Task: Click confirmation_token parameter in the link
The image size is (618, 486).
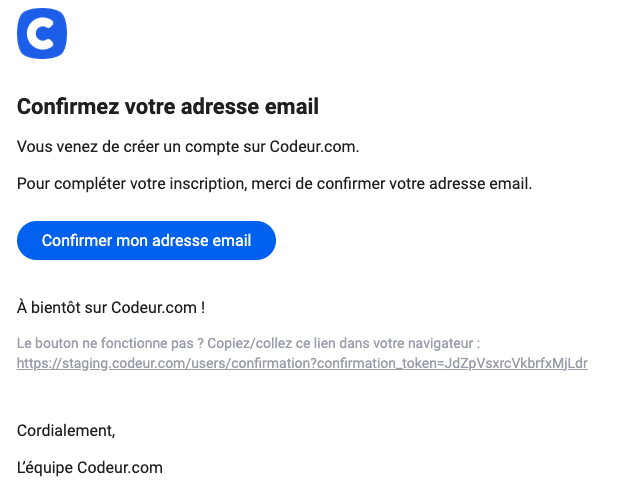Action: (x=378, y=363)
